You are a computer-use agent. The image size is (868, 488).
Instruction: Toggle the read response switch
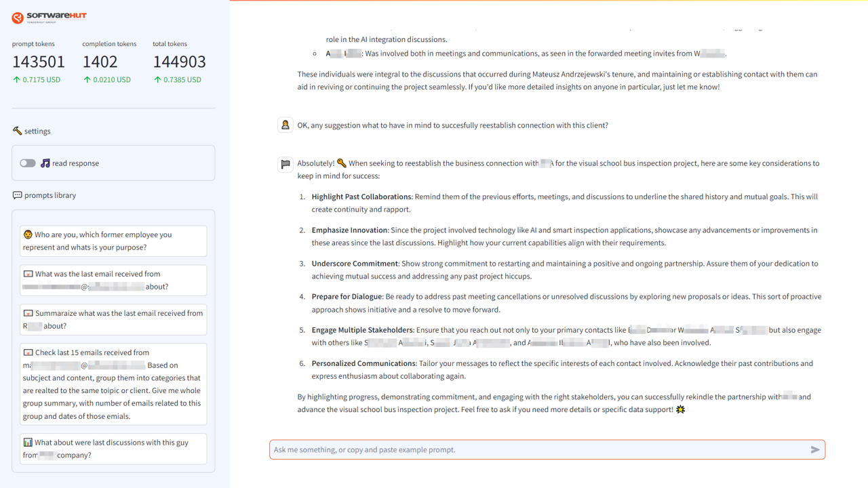(28, 163)
